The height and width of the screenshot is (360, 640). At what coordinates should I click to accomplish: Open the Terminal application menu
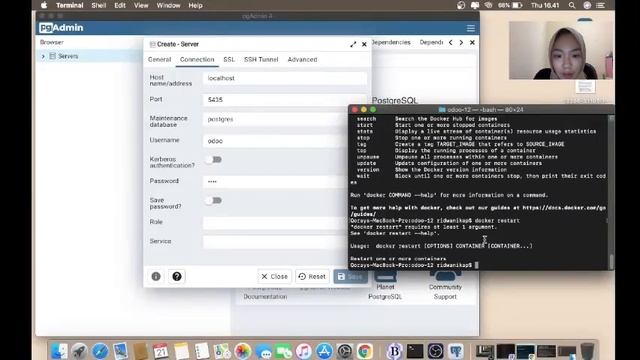click(70, 5)
